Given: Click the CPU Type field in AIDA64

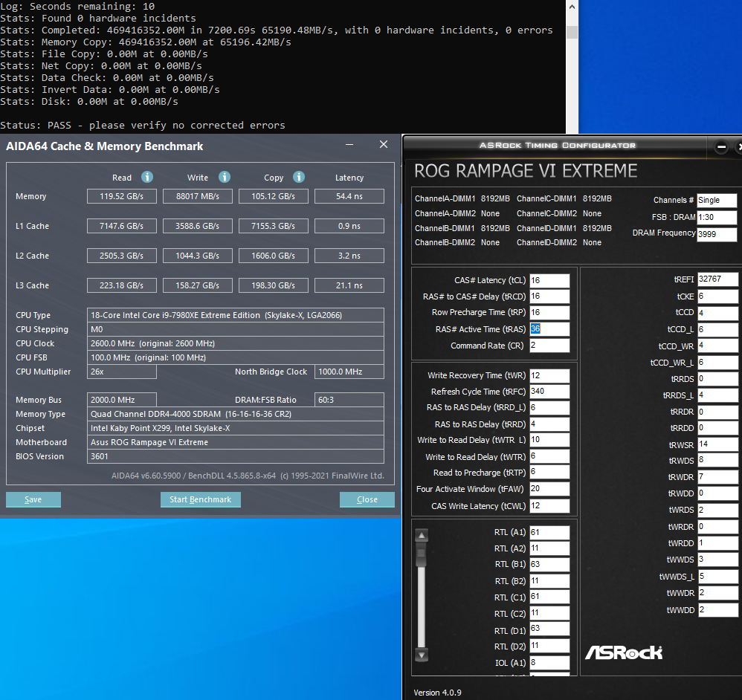Looking at the screenshot, I should point(236,315).
